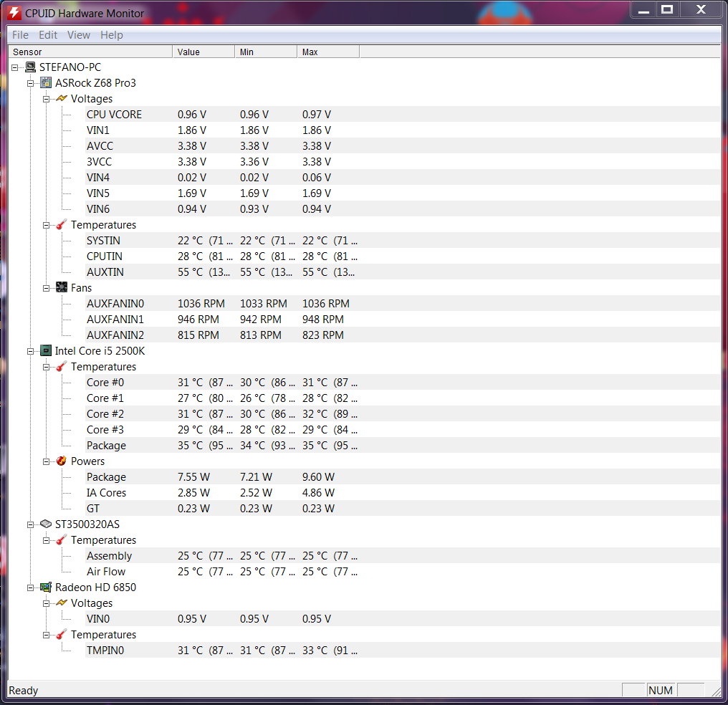This screenshot has height=705, width=728.
Task: Select the VIN0 voltage row
Action: pyautogui.click(x=403, y=620)
